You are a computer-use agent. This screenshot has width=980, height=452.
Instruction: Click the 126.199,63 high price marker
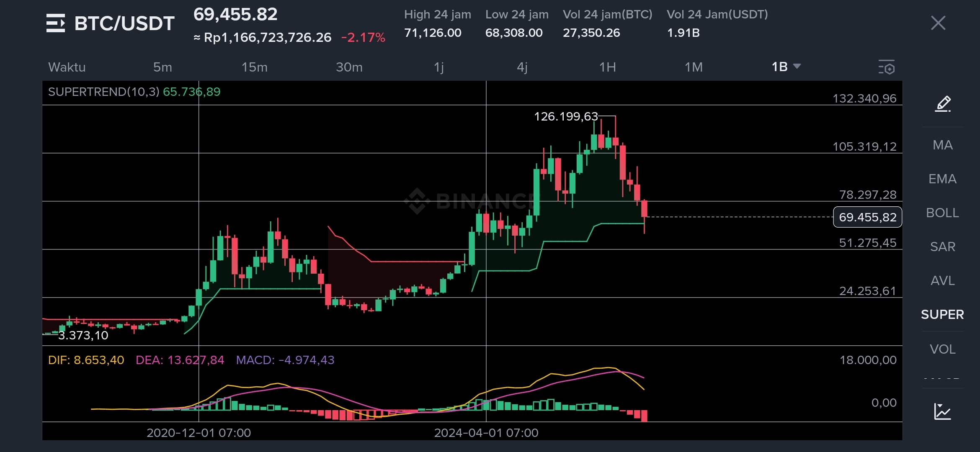tap(566, 116)
